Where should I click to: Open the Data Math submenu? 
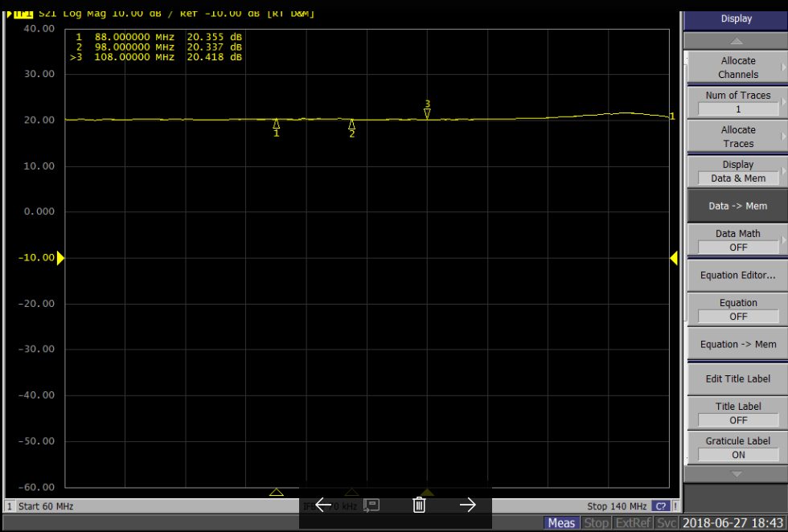coord(737,240)
